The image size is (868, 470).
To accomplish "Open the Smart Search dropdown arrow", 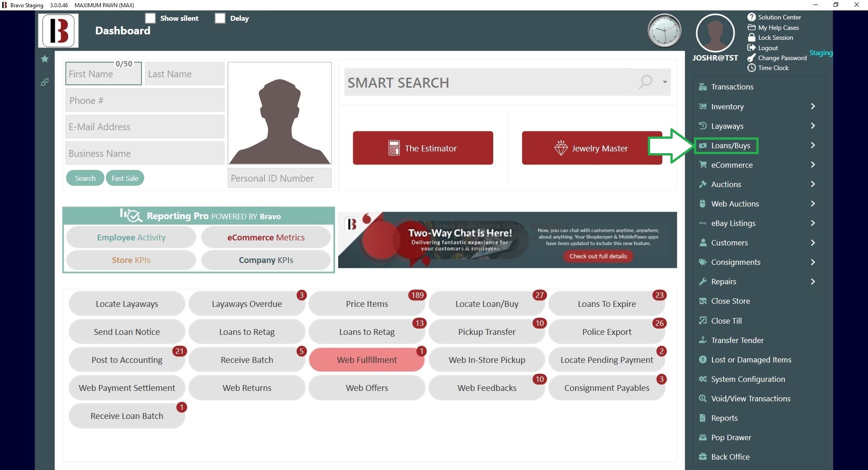I will pos(665,82).
